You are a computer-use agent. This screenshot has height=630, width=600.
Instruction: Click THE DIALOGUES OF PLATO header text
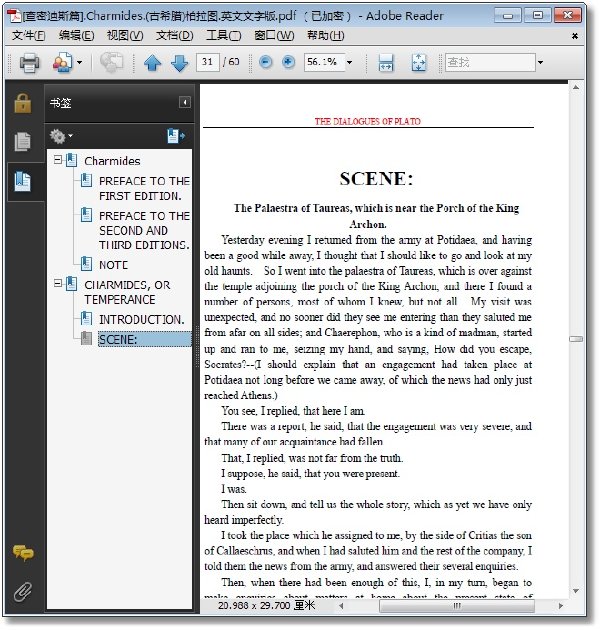coord(368,121)
